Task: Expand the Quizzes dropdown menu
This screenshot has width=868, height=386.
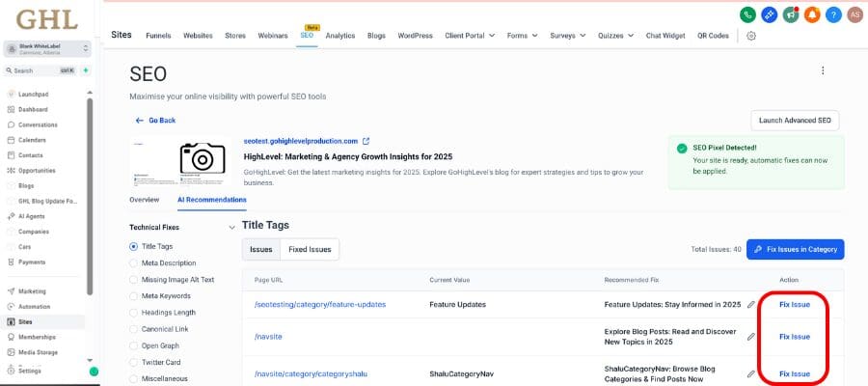Action: 615,36
